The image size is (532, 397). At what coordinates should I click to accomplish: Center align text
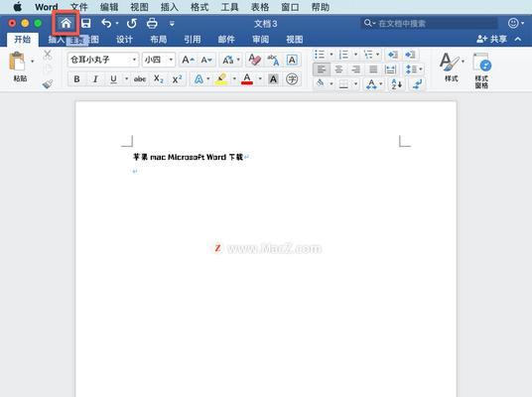pyautogui.click(x=338, y=69)
